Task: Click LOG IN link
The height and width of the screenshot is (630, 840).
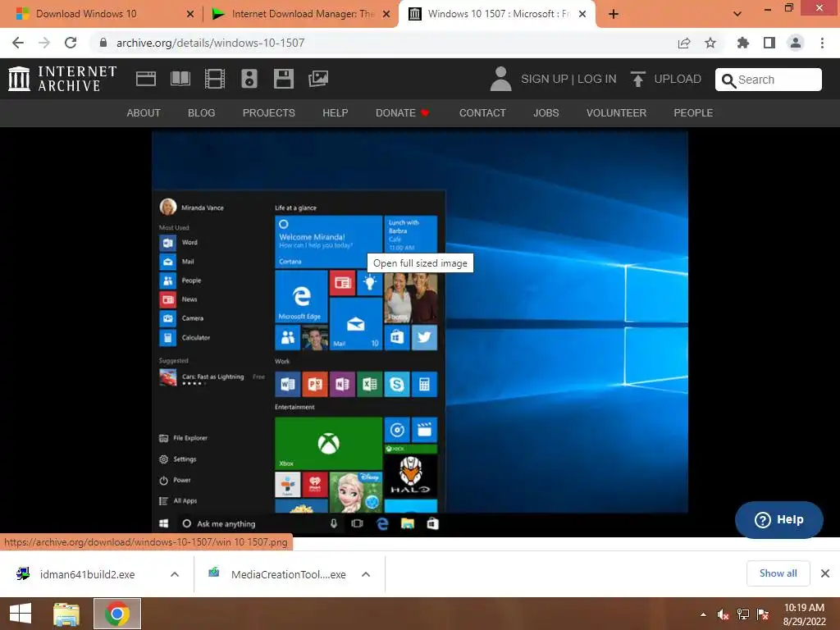Action: coord(597,79)
